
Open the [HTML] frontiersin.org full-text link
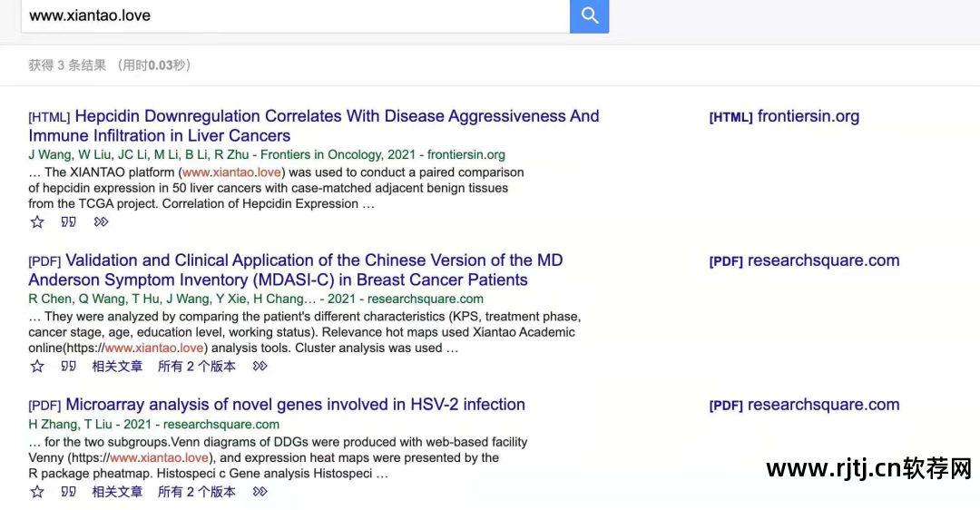tap(784, 116)
